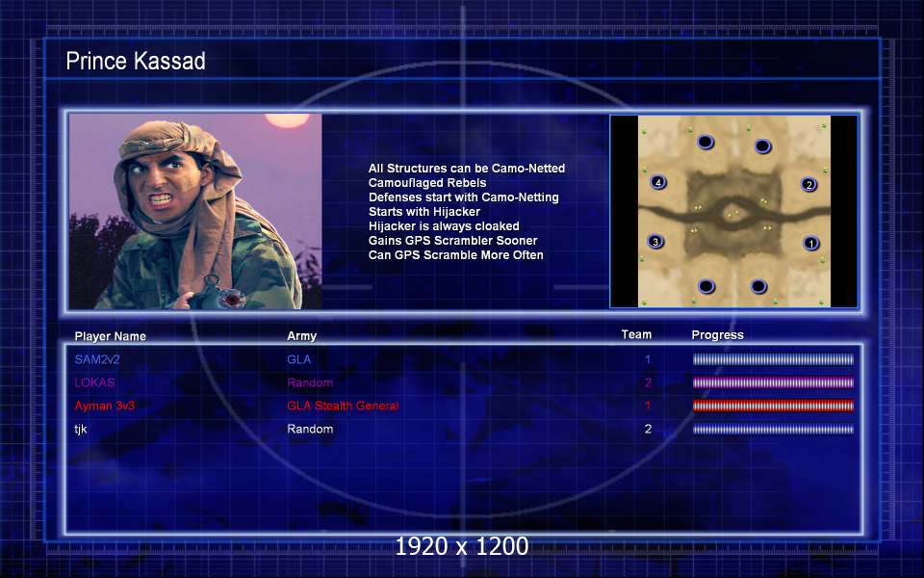Screen dimensions: 924x578
Task: Click start position 3 marker on map
Action: point(655,242)
